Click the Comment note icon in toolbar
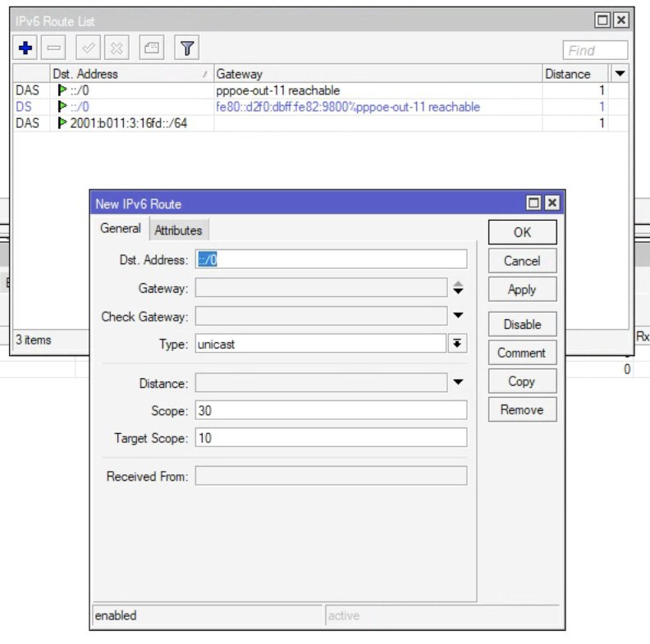The width and height of the screenshot is (650, 644). [151, 48]
